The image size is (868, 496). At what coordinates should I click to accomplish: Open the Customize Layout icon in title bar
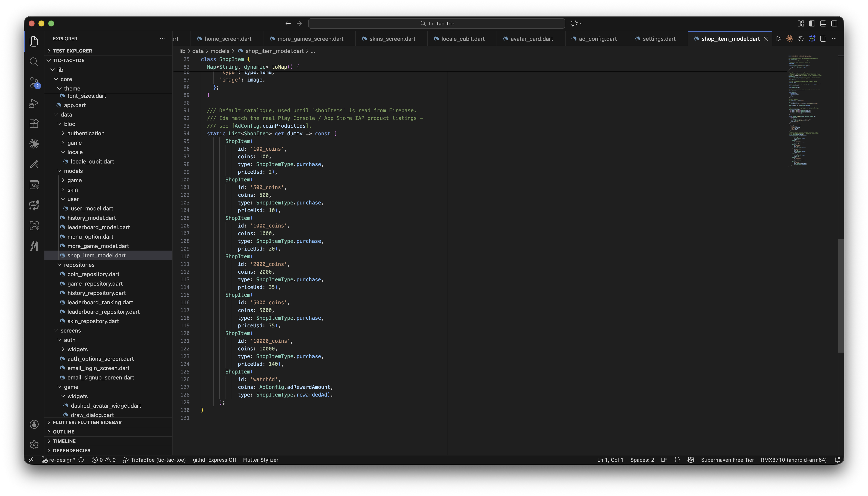point(801,23)
